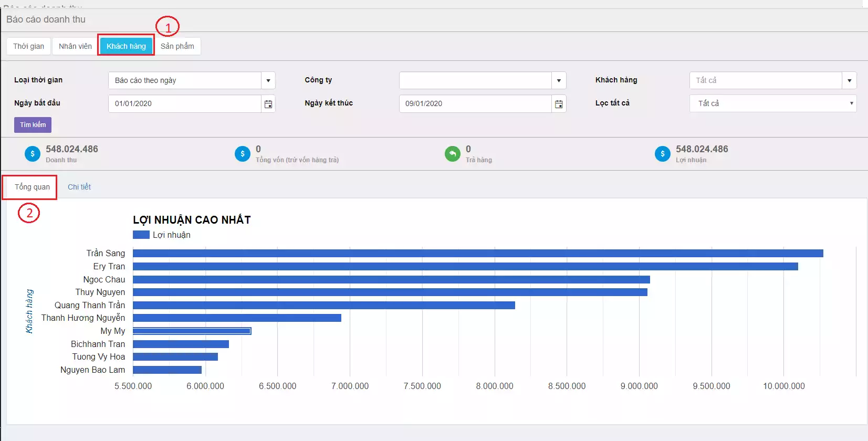Toggle the Lợi nhuận legend color swatch

tap(141, 235)
